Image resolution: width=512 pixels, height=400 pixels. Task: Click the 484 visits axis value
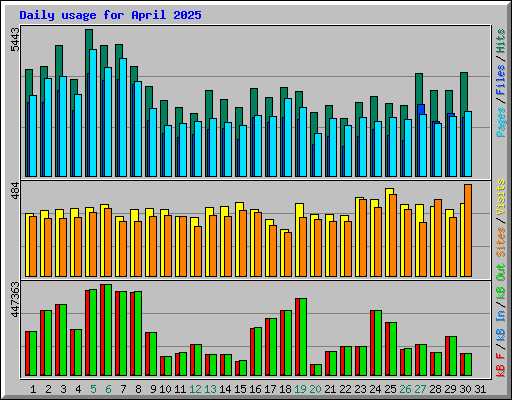[x=15, y=190]
